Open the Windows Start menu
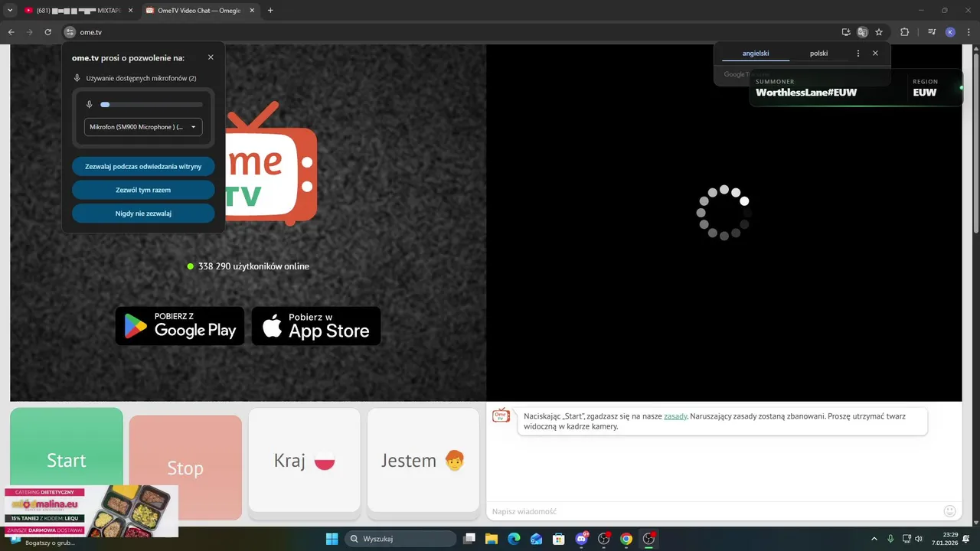 pyautogui.click(x=332, y=539)
